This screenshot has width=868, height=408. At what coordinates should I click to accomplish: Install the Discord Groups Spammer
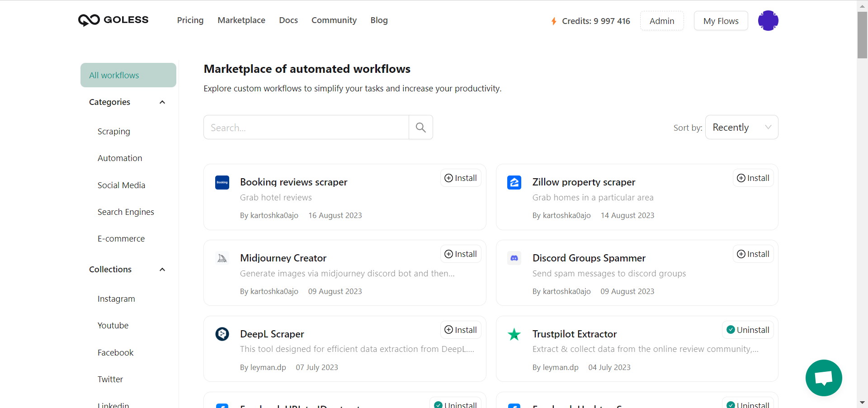[753, 254]
